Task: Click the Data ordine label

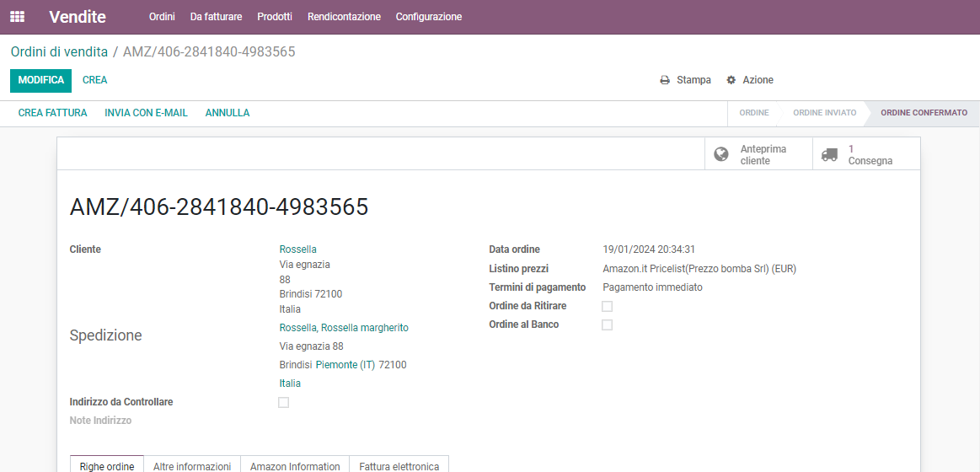Action: pyautogui.click(x=514, y=249)
